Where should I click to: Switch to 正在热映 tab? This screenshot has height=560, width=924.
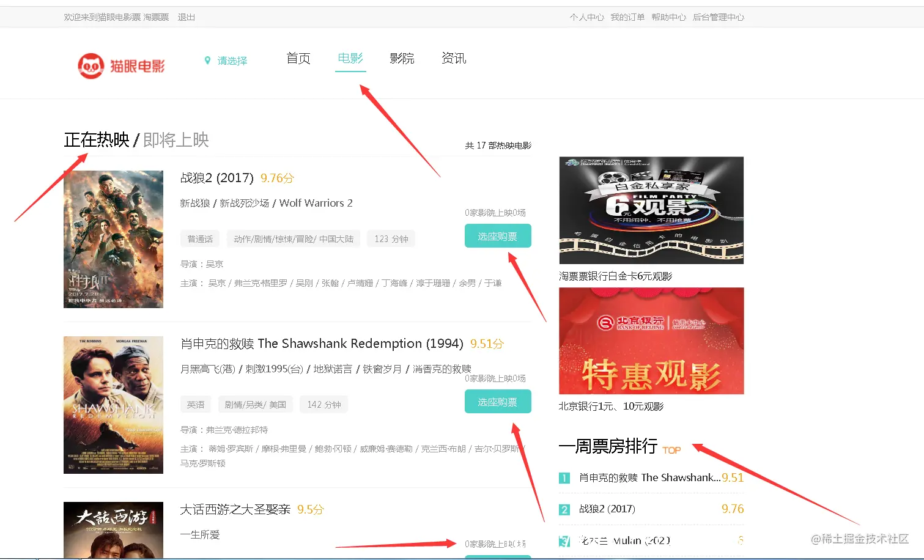97,140
